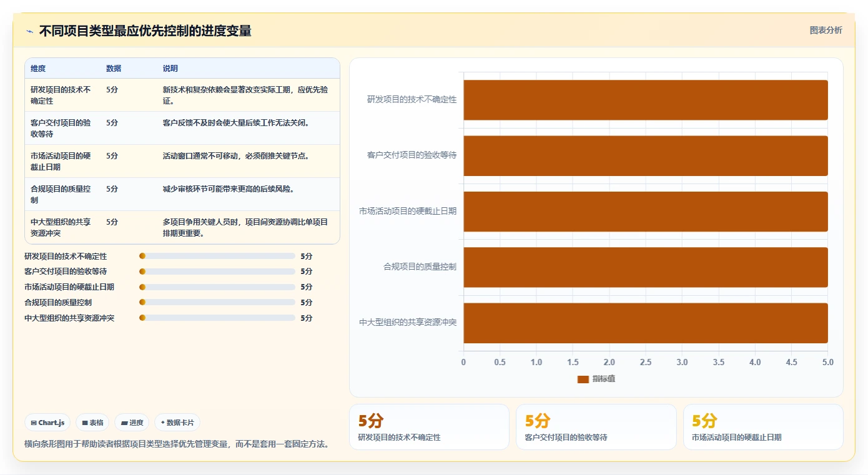This screenshot has height=475, width=868.
Task: Click the x-axis tick label 5.0
Action: (827, 363)
